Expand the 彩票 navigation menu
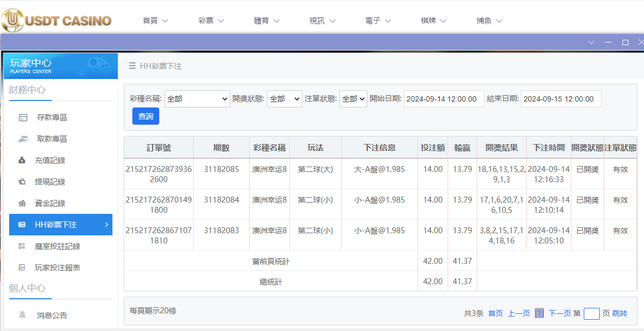The height and width of the screenshot is (331, 644). coord(211,21)
